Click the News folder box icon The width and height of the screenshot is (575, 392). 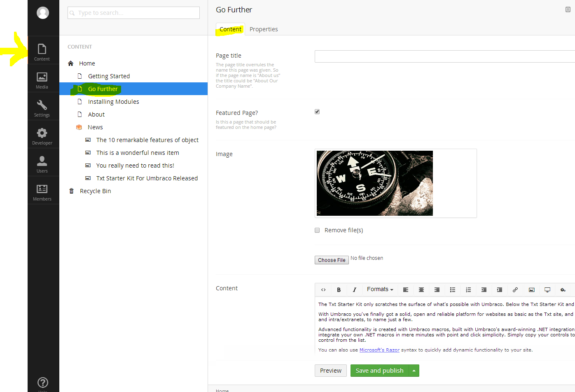point(79,127)
